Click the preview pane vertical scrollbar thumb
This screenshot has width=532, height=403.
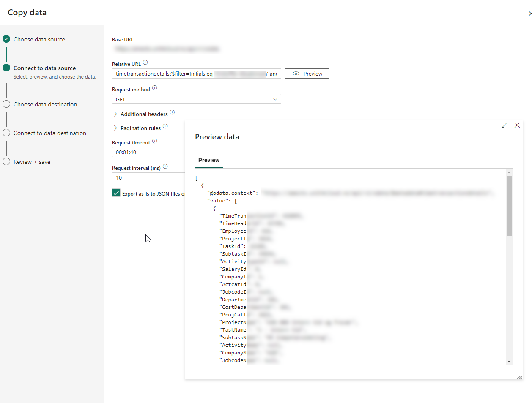click(x=509, y=206)
